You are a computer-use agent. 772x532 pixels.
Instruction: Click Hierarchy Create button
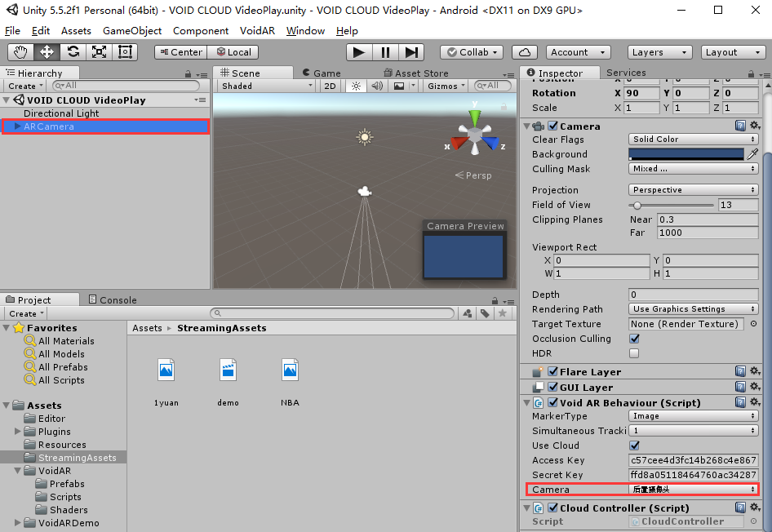(25, 86)
